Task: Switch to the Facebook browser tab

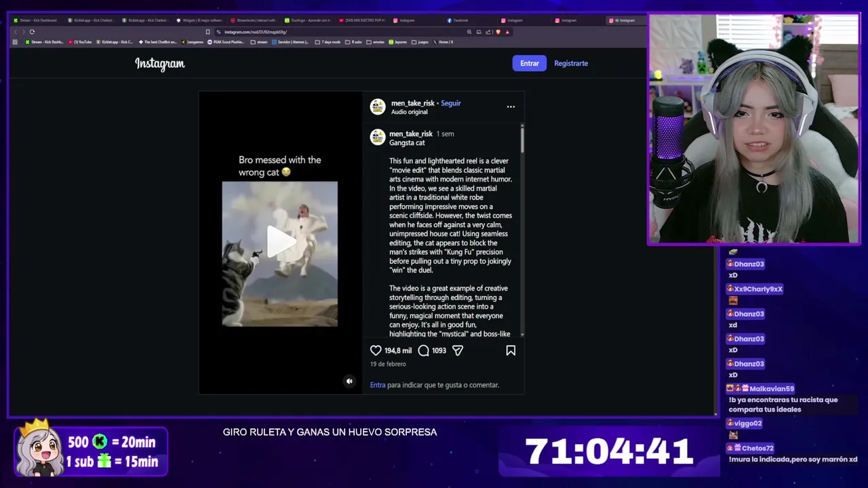Action: pyautogui.click(x=469, y=20)
